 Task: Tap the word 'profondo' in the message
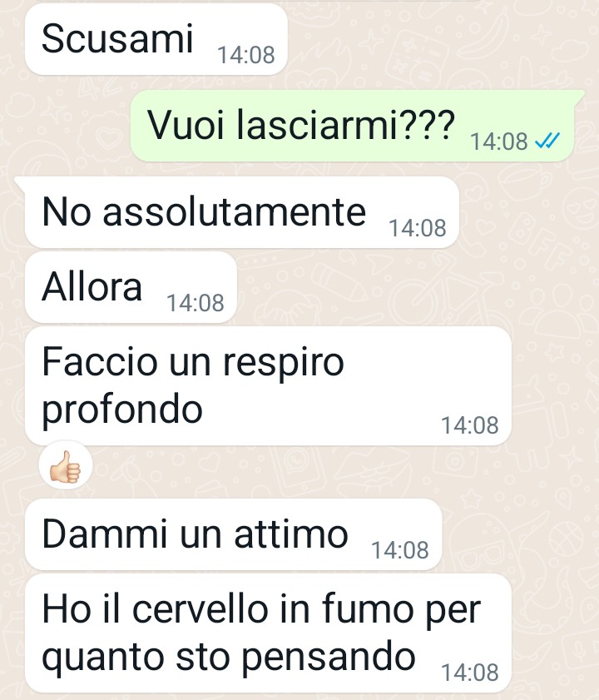[122, 410]
